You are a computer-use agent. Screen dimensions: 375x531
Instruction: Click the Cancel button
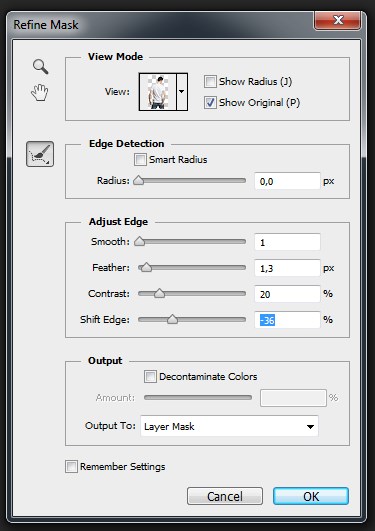pyautogui.click(x=225, y=496)
